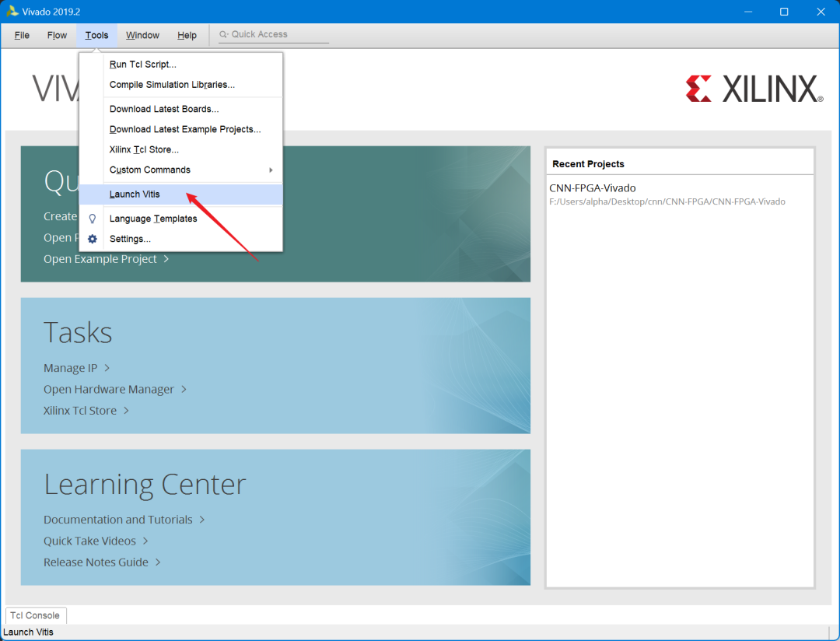This screenshot has width=840, height=641.
Task: Click the gear icon beside Settings
Action: pos(92,239)
